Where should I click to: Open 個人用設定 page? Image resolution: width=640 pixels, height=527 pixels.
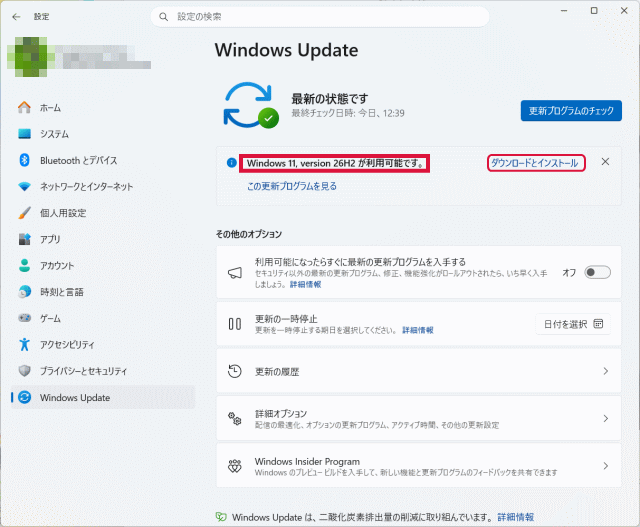[x=63, y=213]
